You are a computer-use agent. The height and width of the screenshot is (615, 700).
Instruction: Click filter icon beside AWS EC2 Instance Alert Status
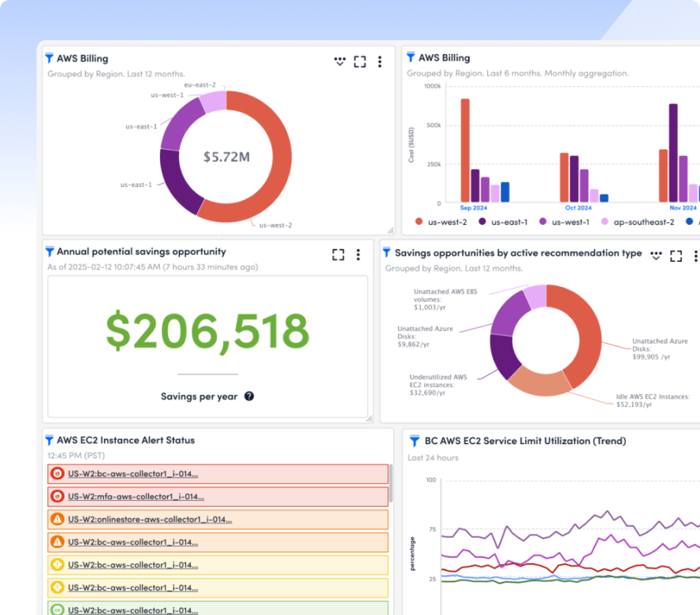pyautogui.click(x=50, y=441)
